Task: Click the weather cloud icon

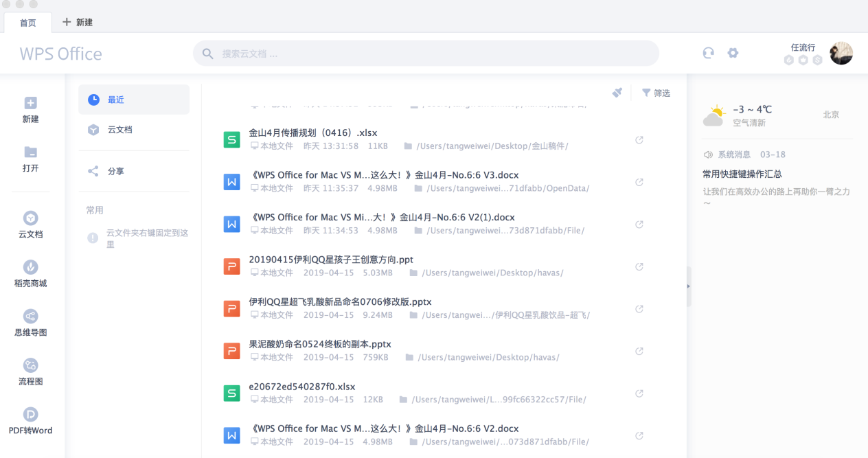Action: coord(714,116)
